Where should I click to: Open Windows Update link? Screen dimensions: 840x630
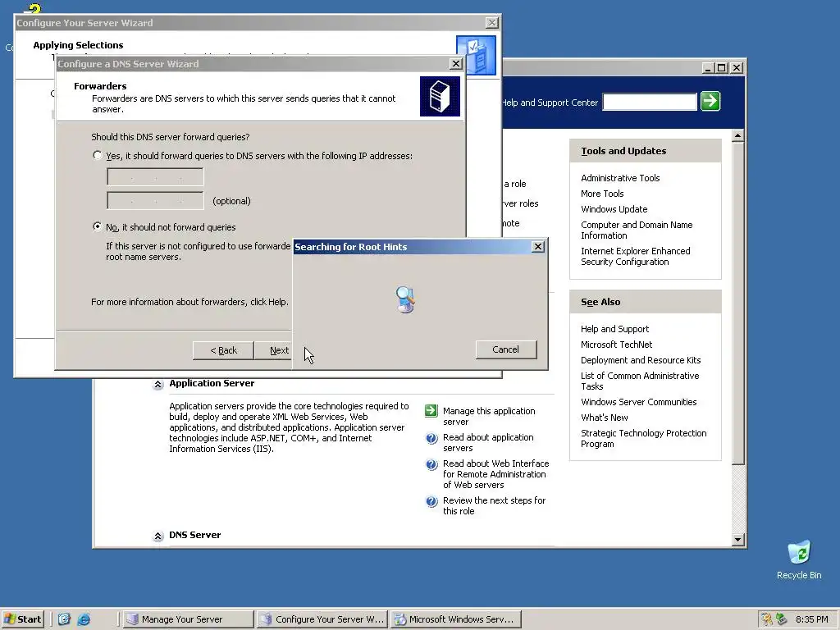pyautogui.click(x=614, y=209)
